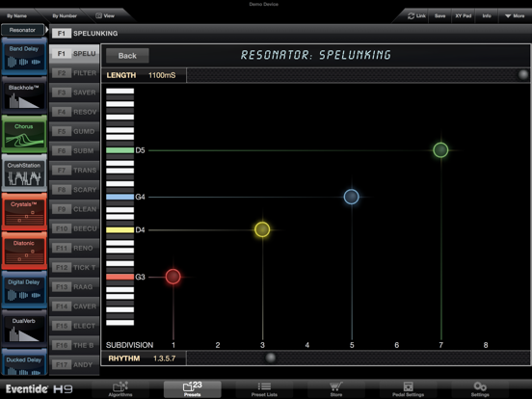
Task: Open the DualVerb algorithm tile
Action: (24, 329)
